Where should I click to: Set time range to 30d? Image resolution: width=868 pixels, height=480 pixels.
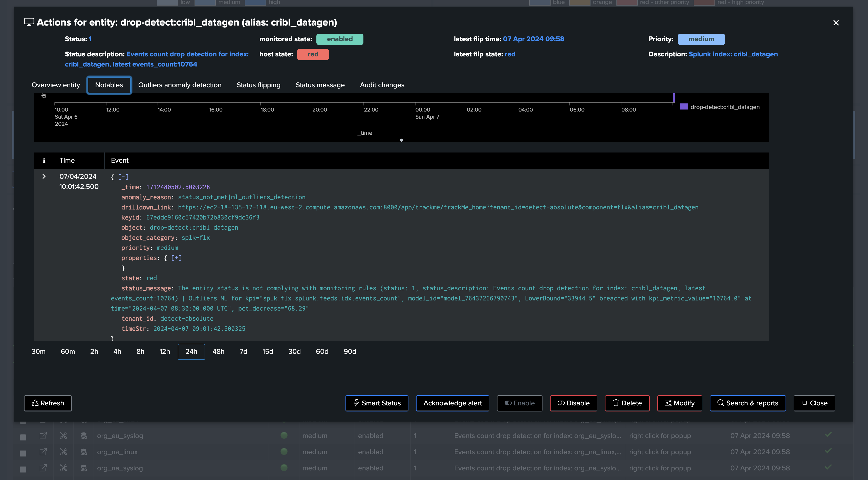click(x=294, y=351)
